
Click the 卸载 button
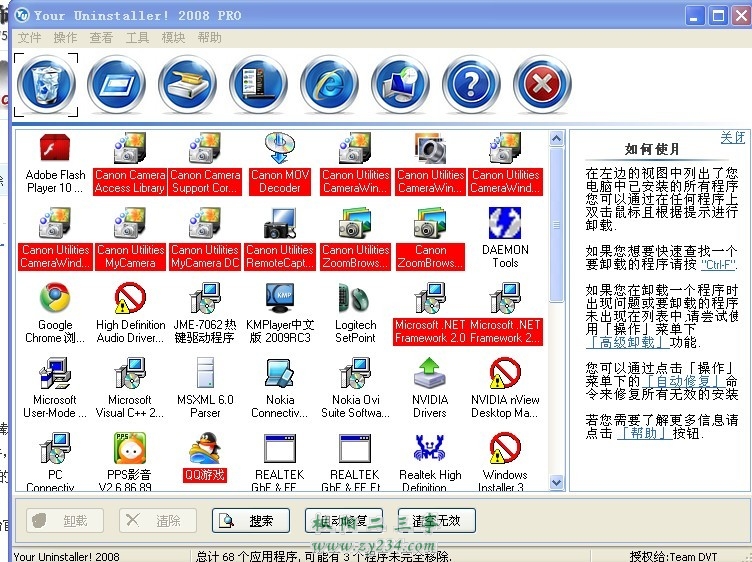click(x=65, y=520)
